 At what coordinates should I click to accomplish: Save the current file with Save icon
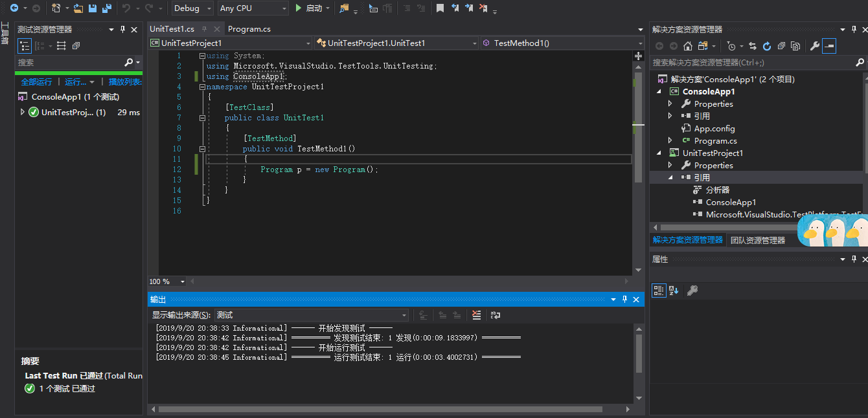(93, 8)
